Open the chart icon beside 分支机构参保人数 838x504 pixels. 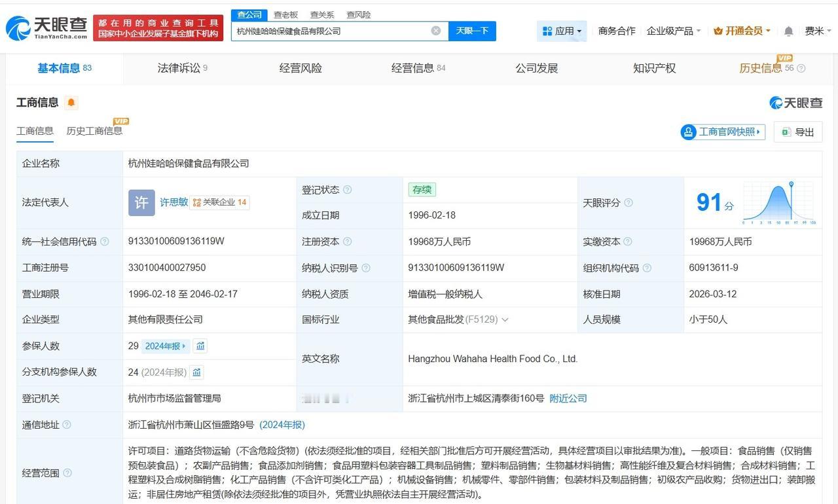point(197,372)
